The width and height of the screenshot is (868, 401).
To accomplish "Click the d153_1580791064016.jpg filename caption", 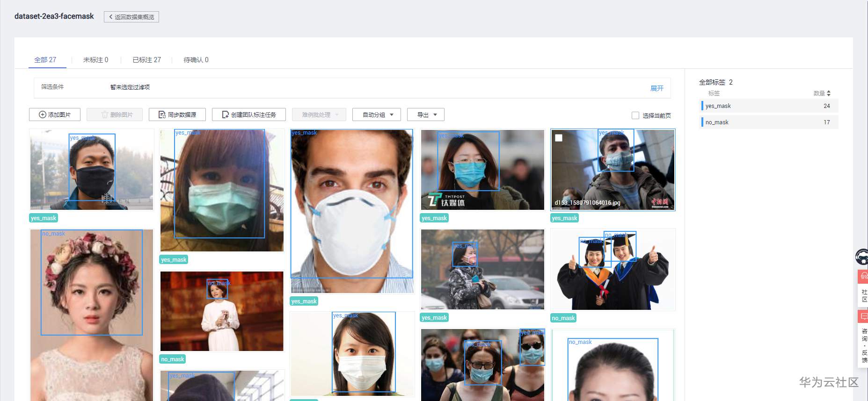I will click(587, 203).
